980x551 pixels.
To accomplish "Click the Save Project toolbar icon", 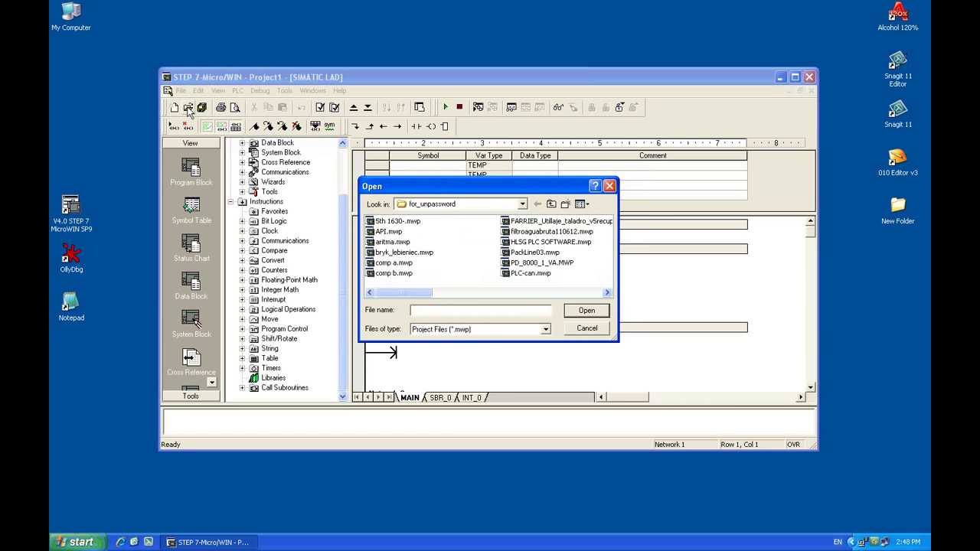I will point(201,107).
